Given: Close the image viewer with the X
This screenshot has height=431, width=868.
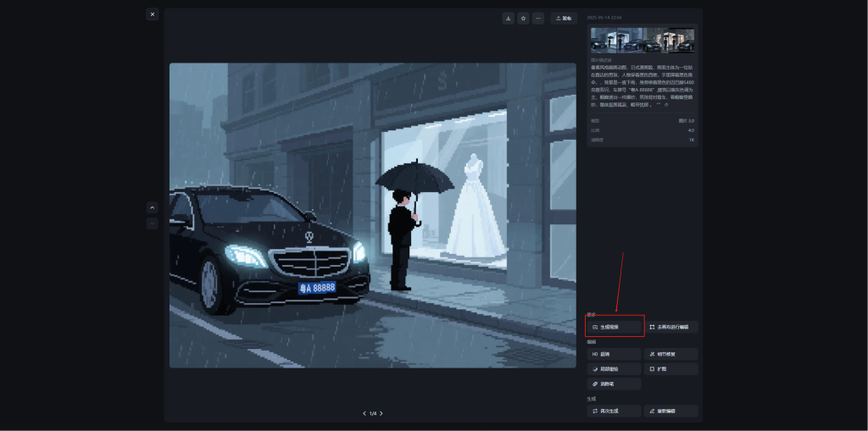Looking at the screenshot, I should [153, 14].
